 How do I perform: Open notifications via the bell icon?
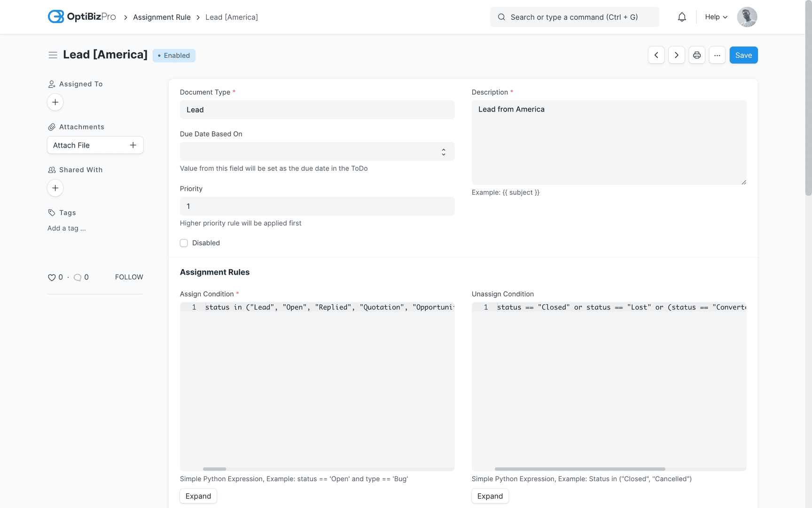pos(682,16)
